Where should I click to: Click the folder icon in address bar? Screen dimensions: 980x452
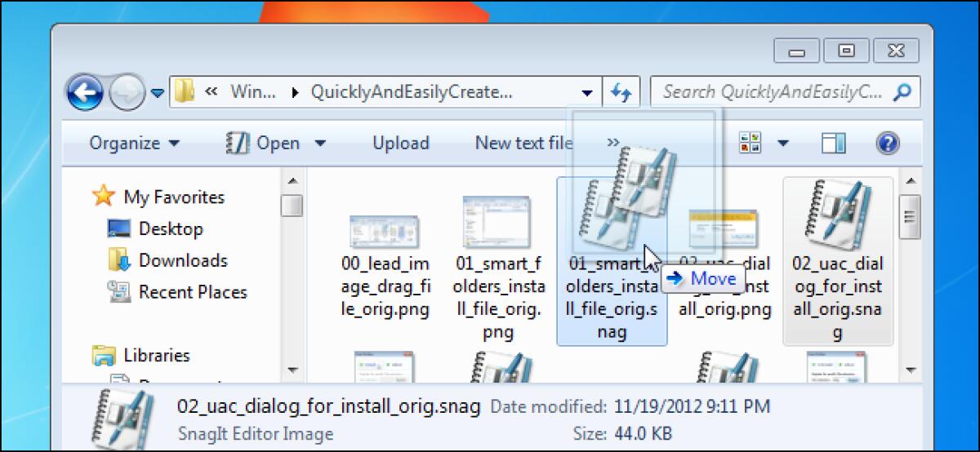click(x=184, y=91)
